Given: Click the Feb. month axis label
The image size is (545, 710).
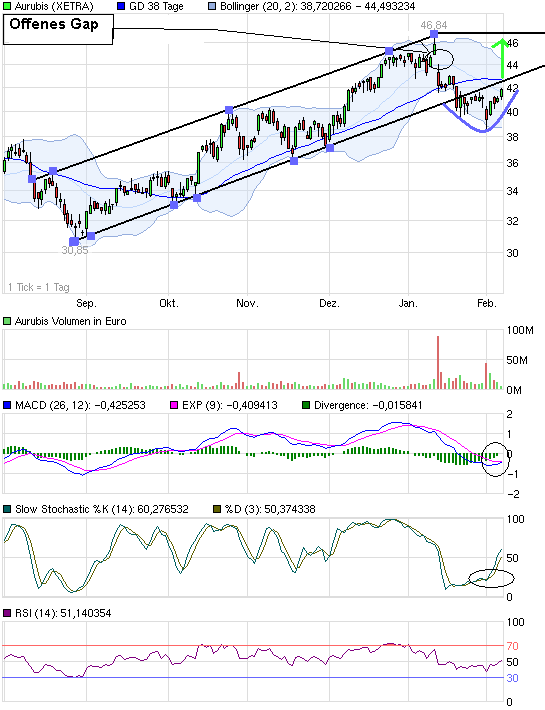Looking at the screenshot, I should click(487, 303).
